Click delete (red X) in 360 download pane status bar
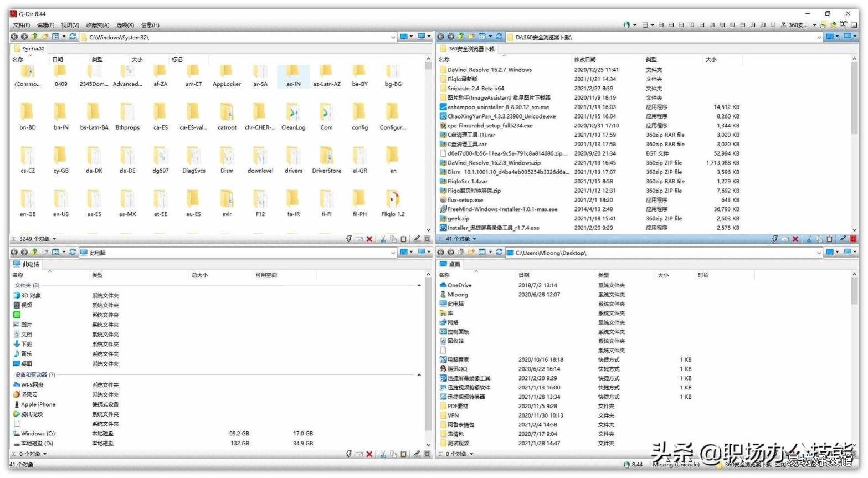Viewport: 868px width, 478px height. pyautogui.click(x=795, y=239)
